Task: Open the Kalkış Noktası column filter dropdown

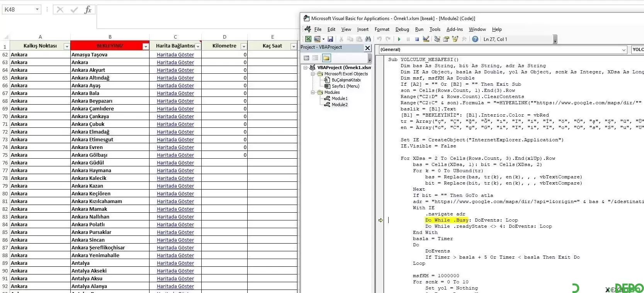Action: 66,46
